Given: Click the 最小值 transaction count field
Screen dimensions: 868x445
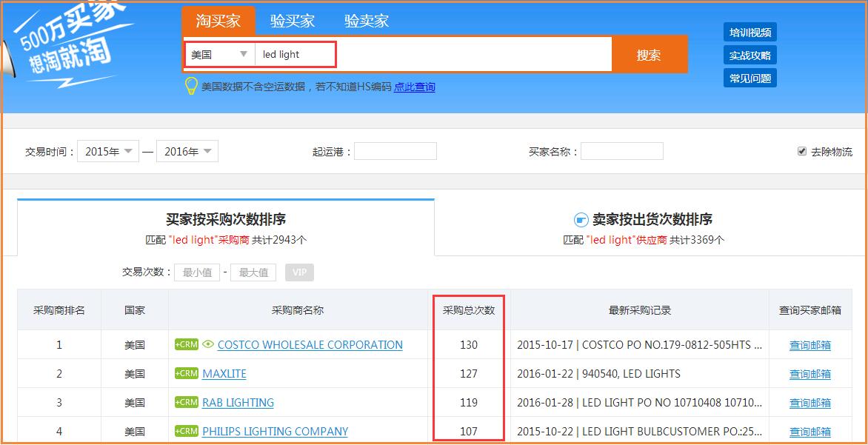Looking at the screenshot, I should (197, 272).
